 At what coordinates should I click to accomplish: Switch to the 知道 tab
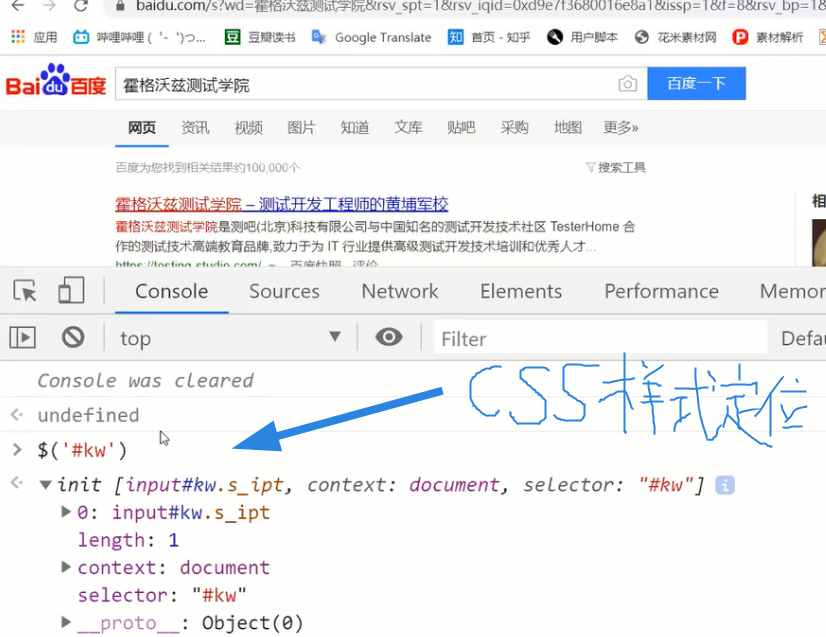pyautogui.click(x=355, y=128)
